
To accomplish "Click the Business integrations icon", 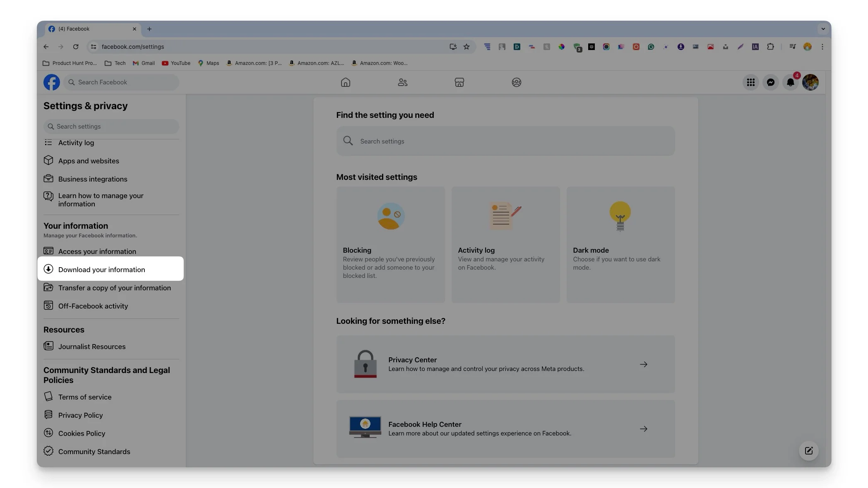I will 48,178.
